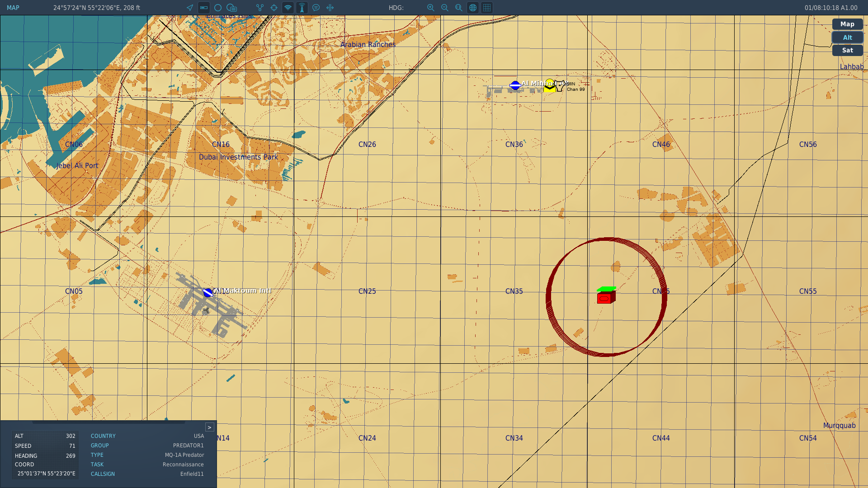Open the chat message bubble icon
The height and width of the screenshot is (488, 868).
click(316, 8)
